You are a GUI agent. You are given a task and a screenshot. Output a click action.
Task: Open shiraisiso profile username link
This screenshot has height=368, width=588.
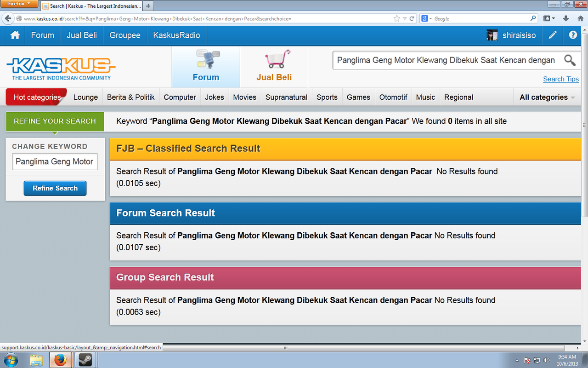tap(519, 35)
